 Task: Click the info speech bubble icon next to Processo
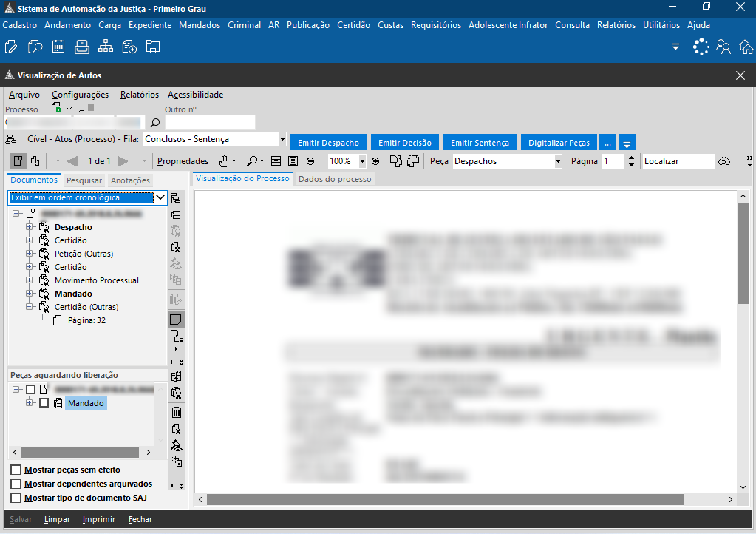click(x=81, y=107)
